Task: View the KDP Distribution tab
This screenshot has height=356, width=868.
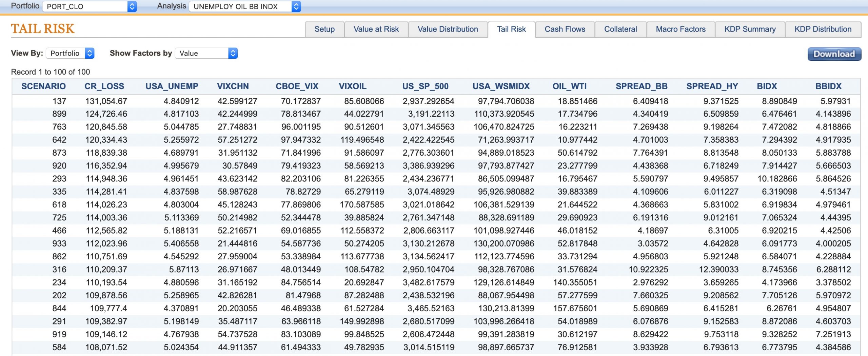Action: 823,29
